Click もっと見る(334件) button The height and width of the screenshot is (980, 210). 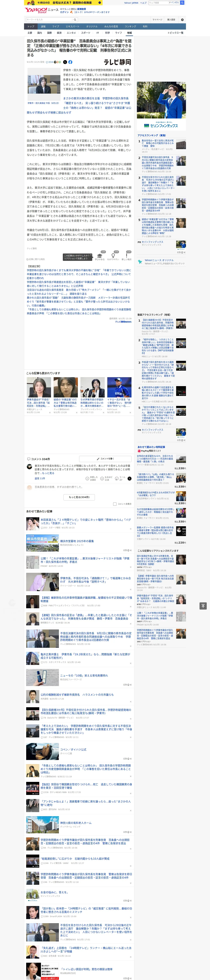79,497
